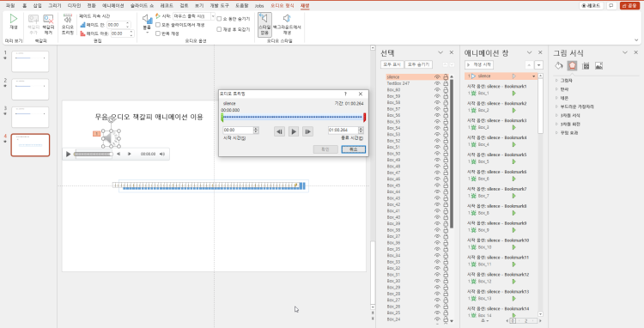Open the picture tab icon in 그림 서식
This screenshot has height=328, width=644.
(x=598, y=65)
